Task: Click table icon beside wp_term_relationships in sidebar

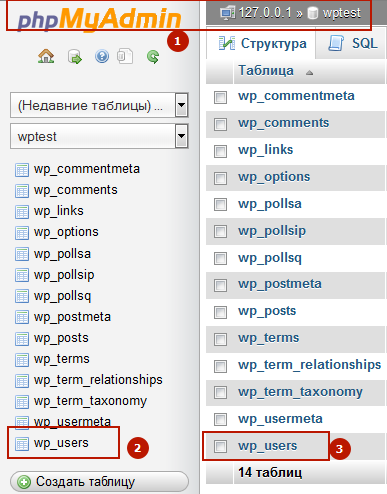Action: pyautogui.click(x=22, y=381)
